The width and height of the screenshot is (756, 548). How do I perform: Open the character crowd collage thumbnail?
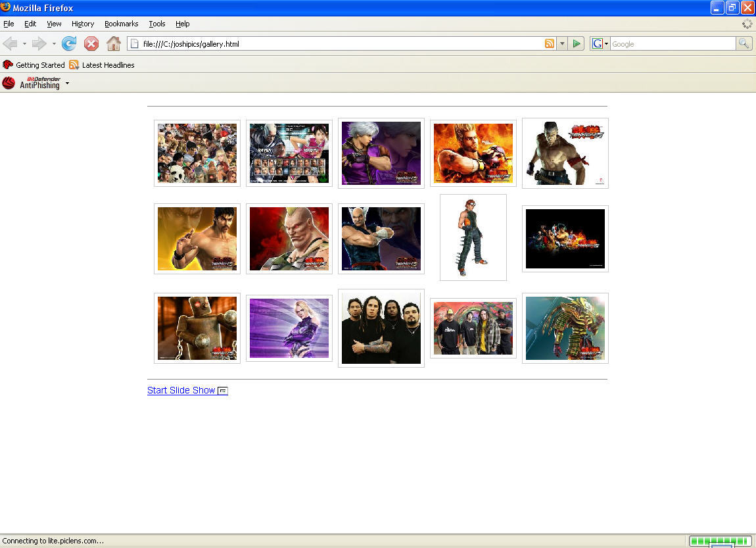pyautogui.click(x=197, y=153)
